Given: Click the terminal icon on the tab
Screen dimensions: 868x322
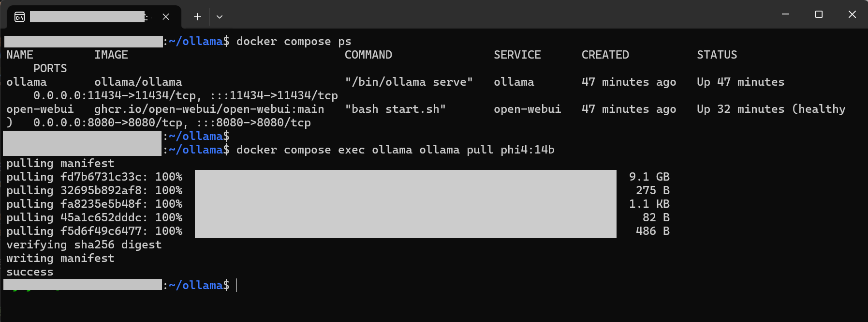Looking at the screenshot, I should (19, 17).
